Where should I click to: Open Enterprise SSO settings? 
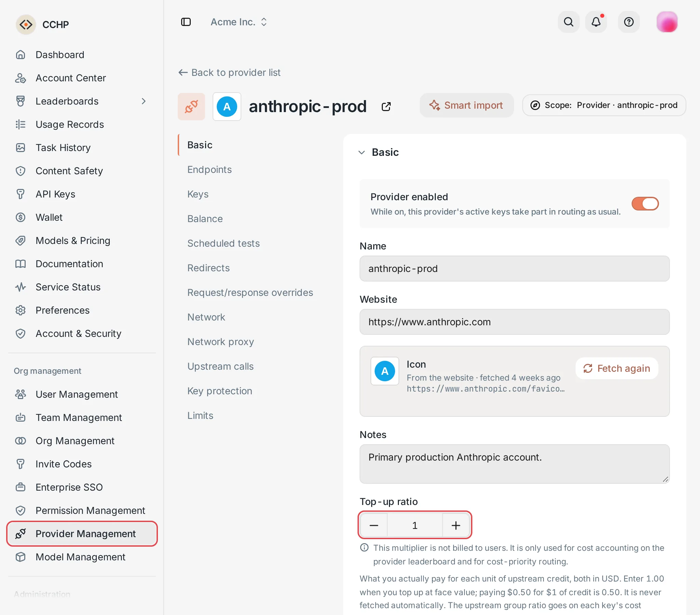82,487
